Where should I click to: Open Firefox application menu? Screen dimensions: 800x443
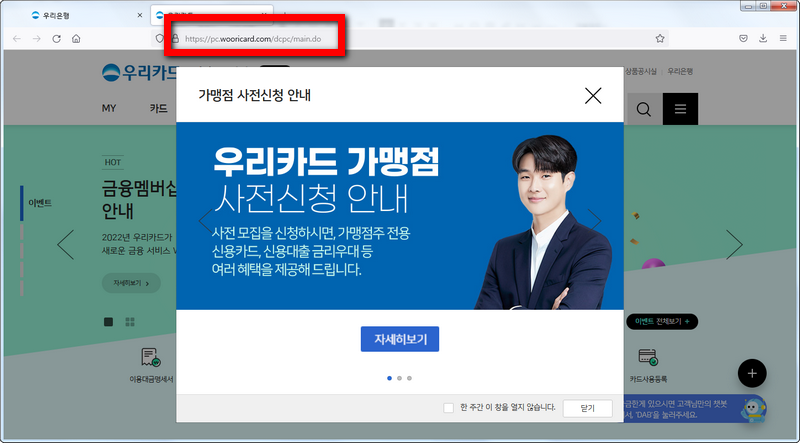(x=783, y=38)
